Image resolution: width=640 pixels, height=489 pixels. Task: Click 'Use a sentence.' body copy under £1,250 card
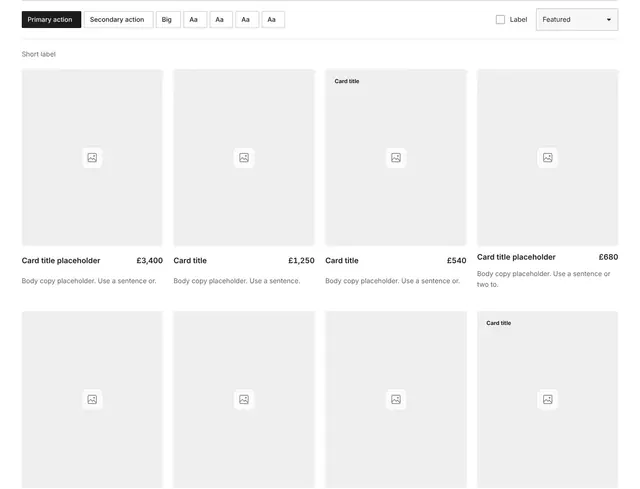(237, 281)
